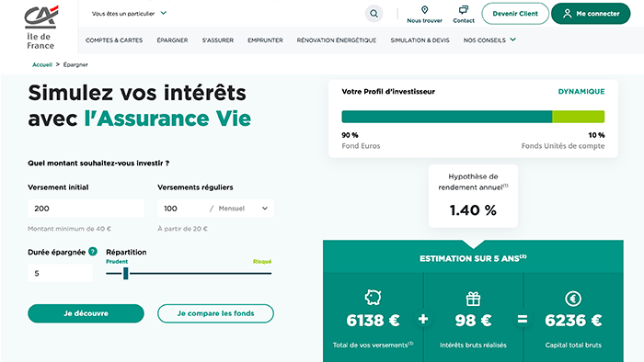The width and height of the screenshot is (644, 362).
Task: Click the Hypothèse de rendement annuel label
Action: pyautogui.click(x=473, y=182)
